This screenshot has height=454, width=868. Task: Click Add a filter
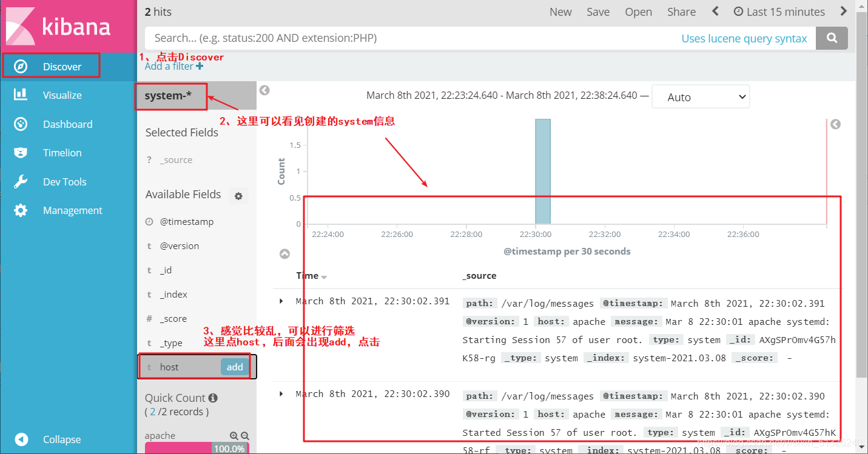174,66
